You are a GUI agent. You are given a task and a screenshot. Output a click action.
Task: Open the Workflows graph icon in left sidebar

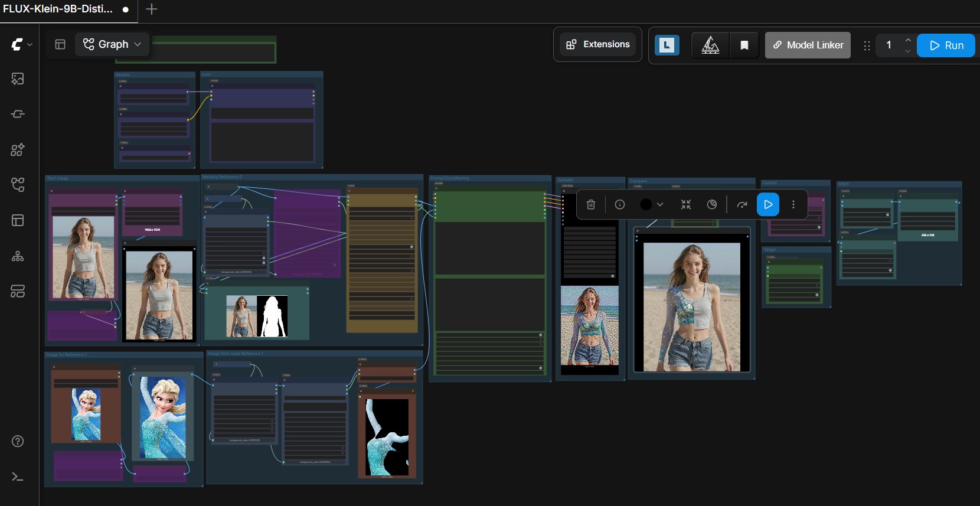pyautogui.click(x=18, y=185)
